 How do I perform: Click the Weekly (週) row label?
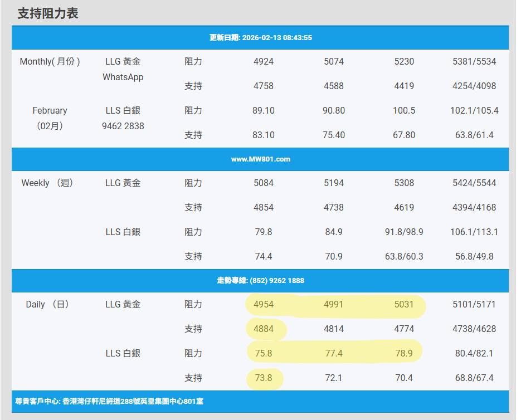(x=48, y=183)
